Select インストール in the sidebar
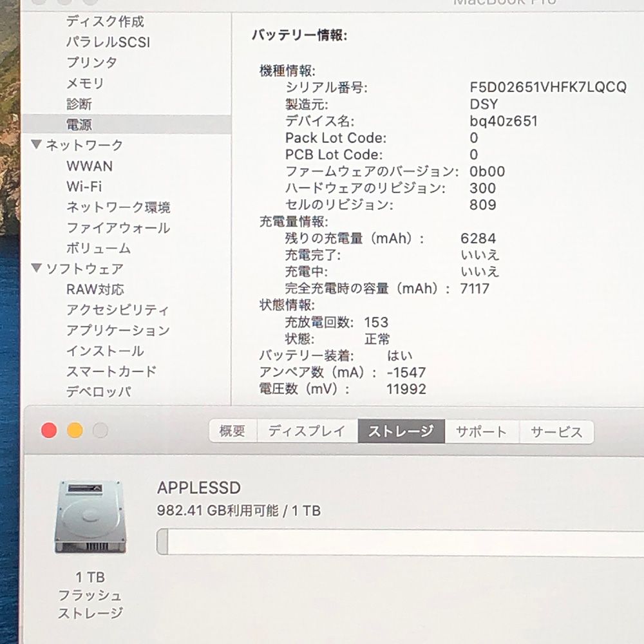 105,351
